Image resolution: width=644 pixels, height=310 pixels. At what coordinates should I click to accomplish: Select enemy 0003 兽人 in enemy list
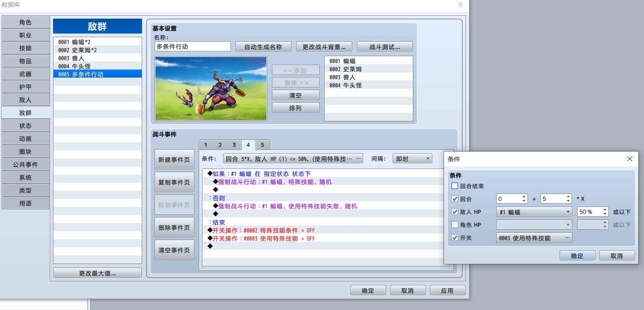click(369, 77)
